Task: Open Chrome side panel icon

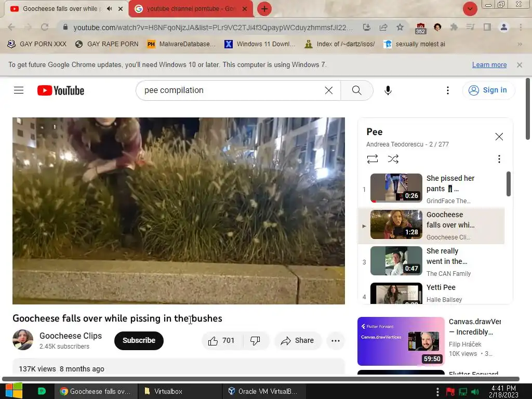Action: (x=487, y=27)
